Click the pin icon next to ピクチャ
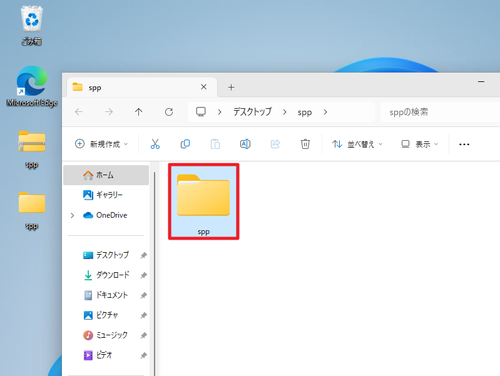The height and width of the screenshot is (376, 500). (x=143, y=316)
